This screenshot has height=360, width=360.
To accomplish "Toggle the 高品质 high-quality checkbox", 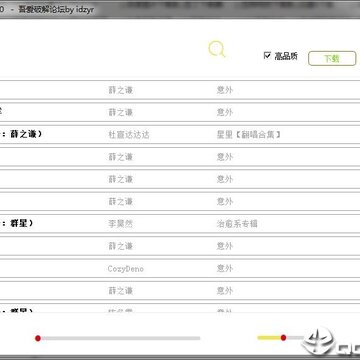I will (x=267, y=55).
